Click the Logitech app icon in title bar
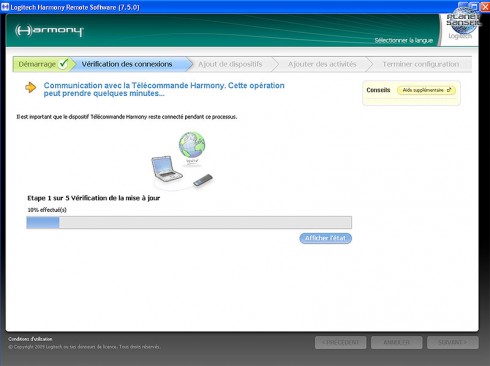This screenshot has height=366, width=490. coord(5,7)
